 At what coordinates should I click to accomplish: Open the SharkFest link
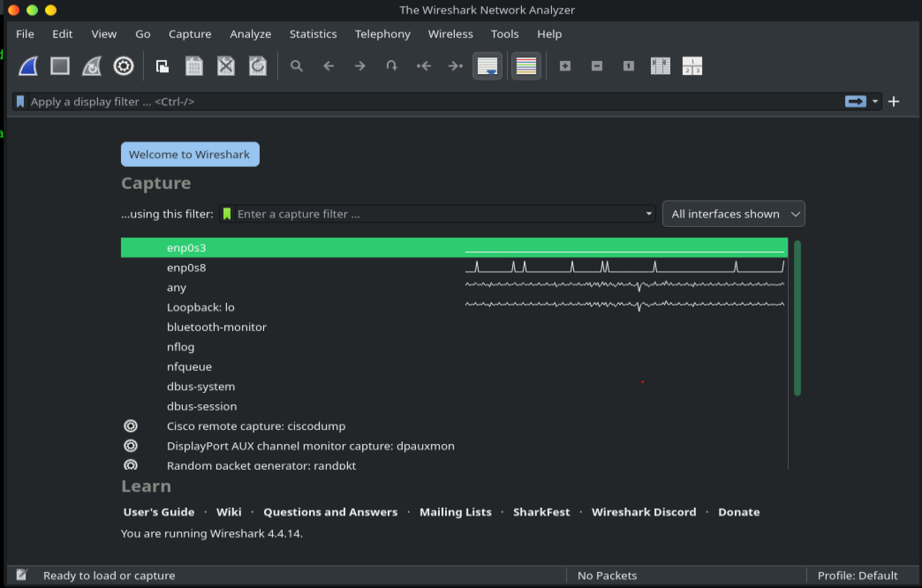(x=541, y=512)
